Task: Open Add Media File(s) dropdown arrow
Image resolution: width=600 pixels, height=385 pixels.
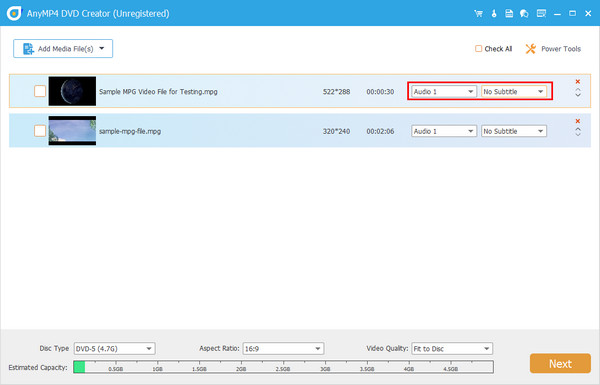Action: [x=102, y=49]
